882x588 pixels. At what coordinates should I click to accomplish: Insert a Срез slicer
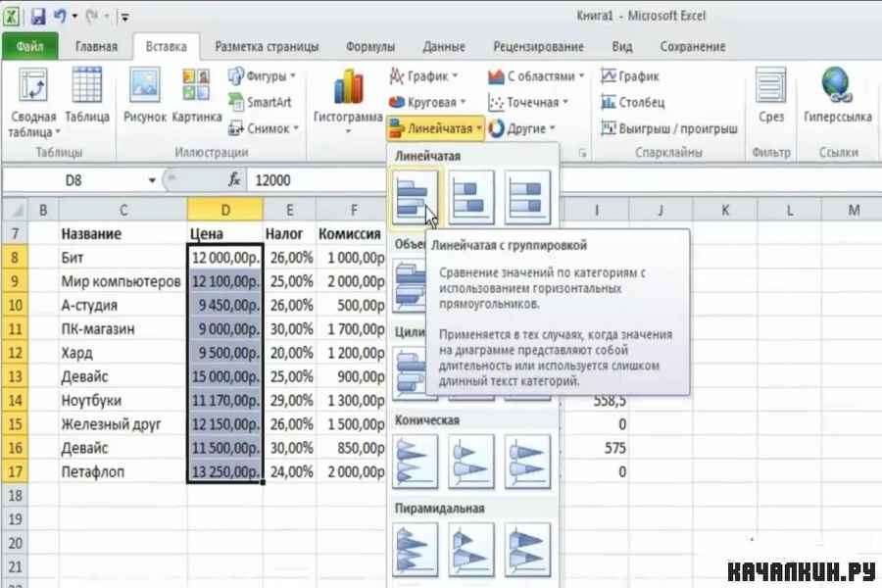(770, 96)
